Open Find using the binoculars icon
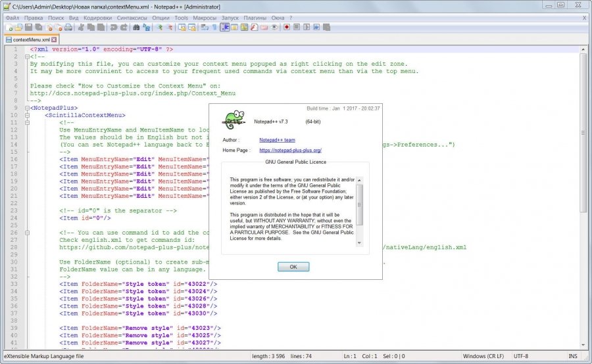 (136, 28)
